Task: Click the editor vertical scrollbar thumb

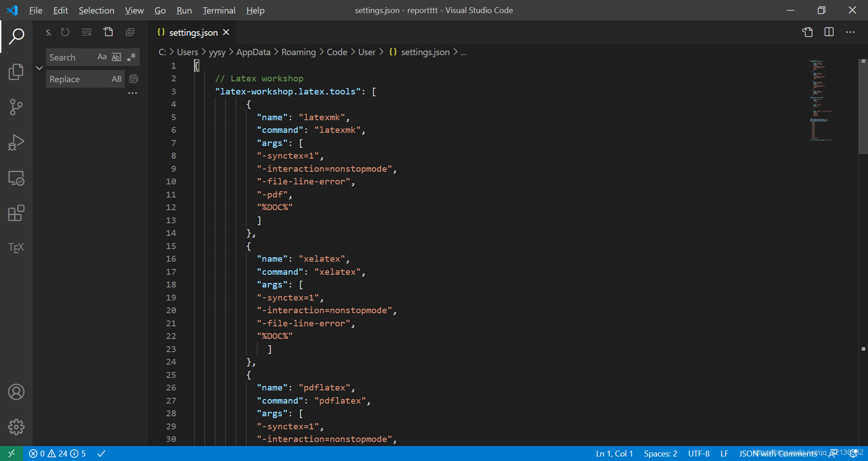Action: click(863, 107)
